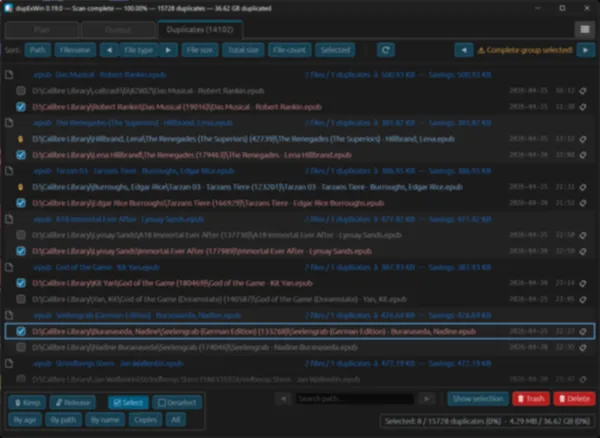Click the tag icon on the caltrash Das Musical row
Viewport: 600px width, 438px height.
[583, 91]
